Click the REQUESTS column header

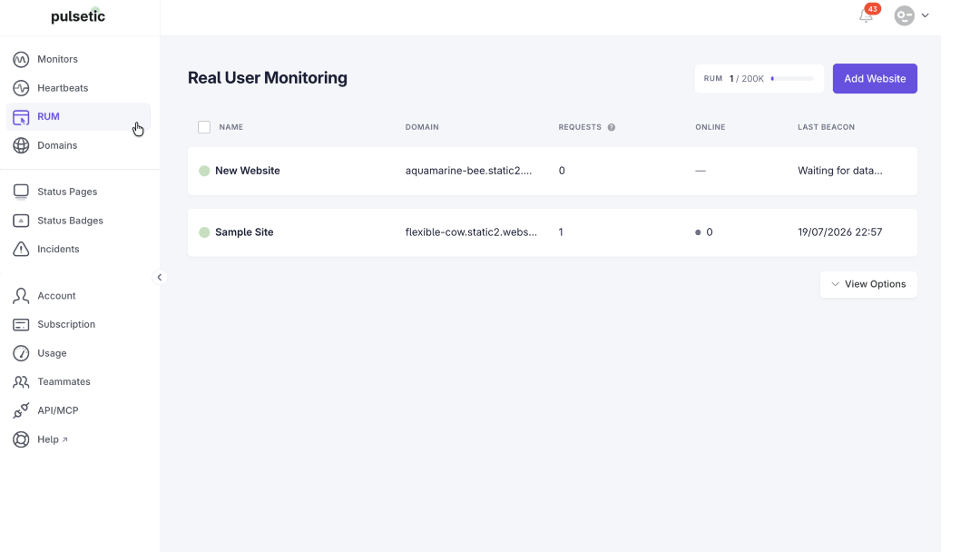(x=580, y=127)
